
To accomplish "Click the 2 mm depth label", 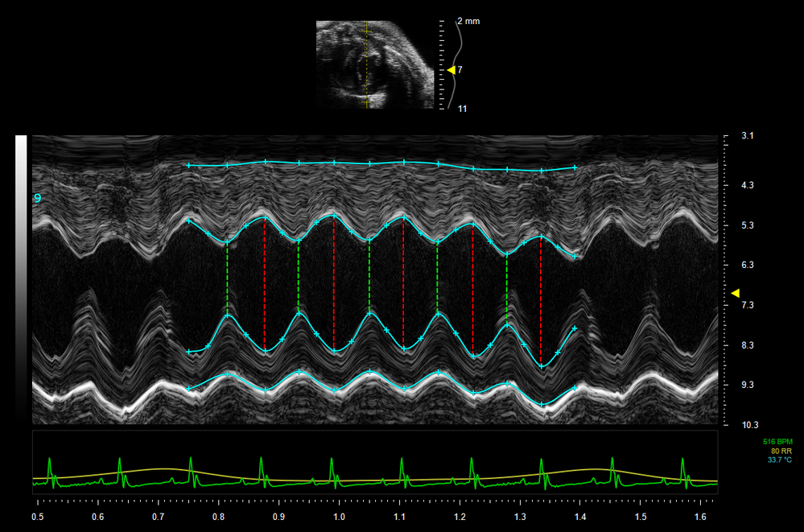I will (468, 21).
